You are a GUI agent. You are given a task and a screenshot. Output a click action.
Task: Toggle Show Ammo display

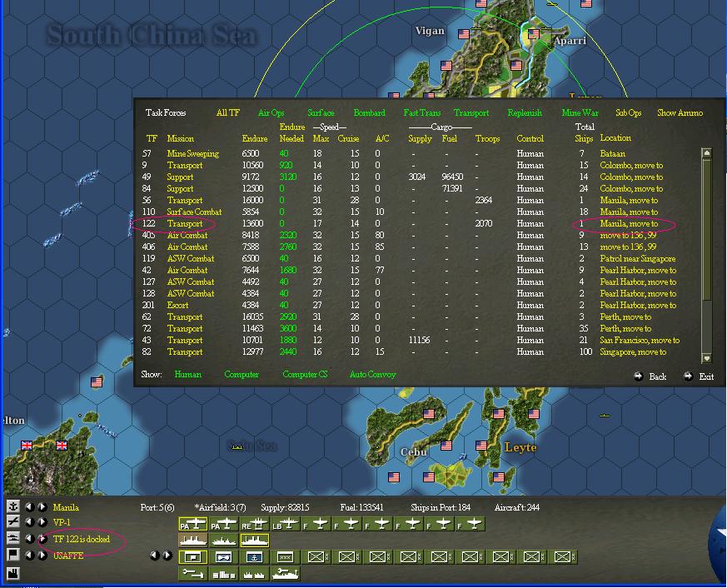680,112
